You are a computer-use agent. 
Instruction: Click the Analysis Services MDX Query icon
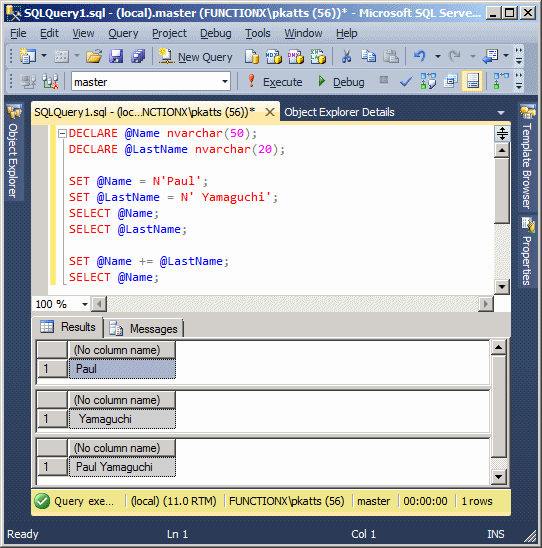click(x=274, y=57)
